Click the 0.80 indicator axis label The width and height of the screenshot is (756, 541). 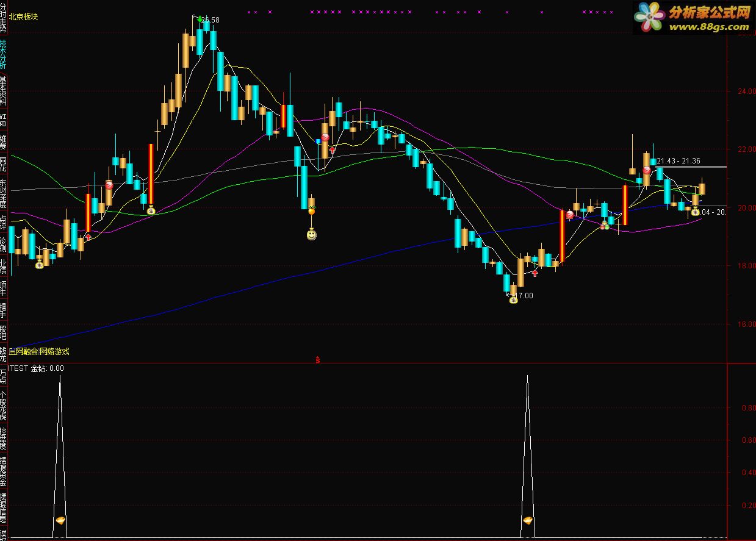(748, 408)
